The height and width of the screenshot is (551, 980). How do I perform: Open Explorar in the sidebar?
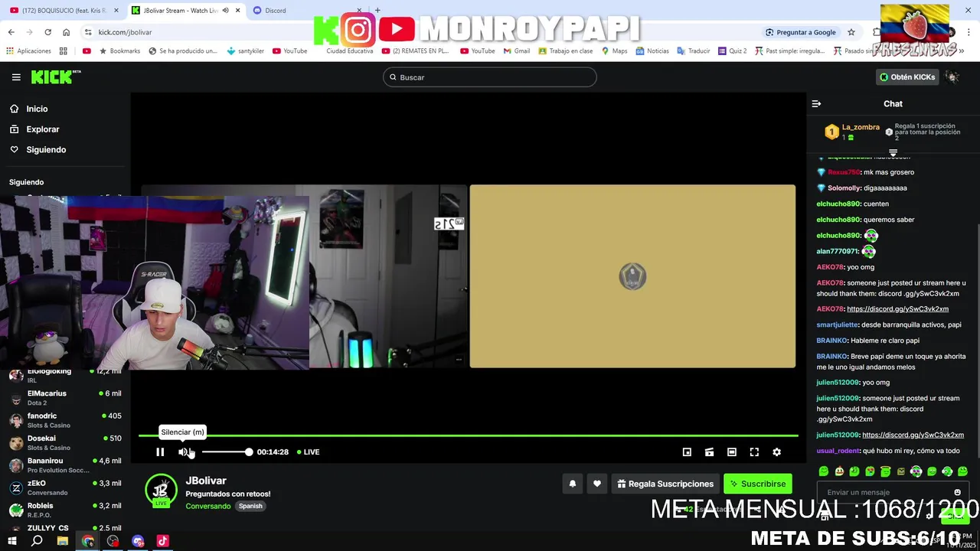pyautogui.click(x=43, y=129)
